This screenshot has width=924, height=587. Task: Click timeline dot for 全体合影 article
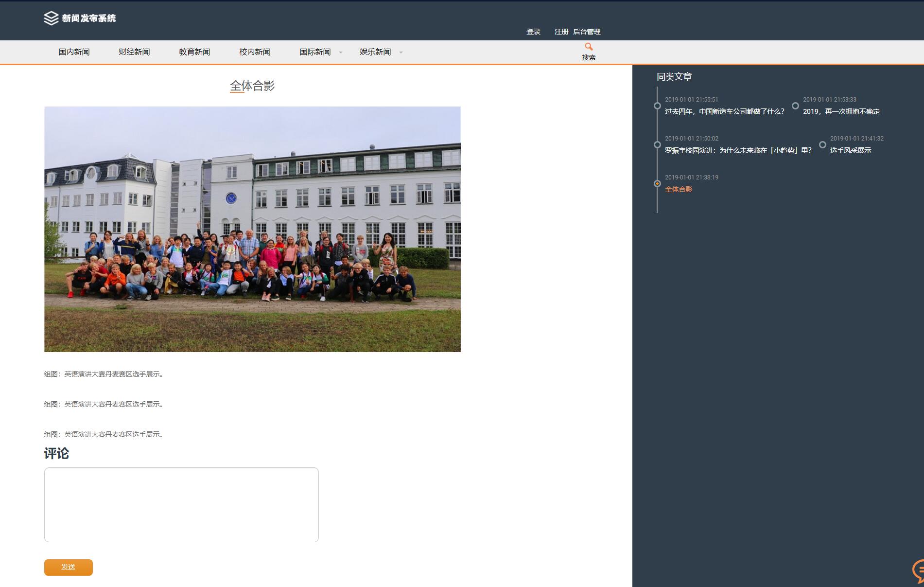click(657, 184)
